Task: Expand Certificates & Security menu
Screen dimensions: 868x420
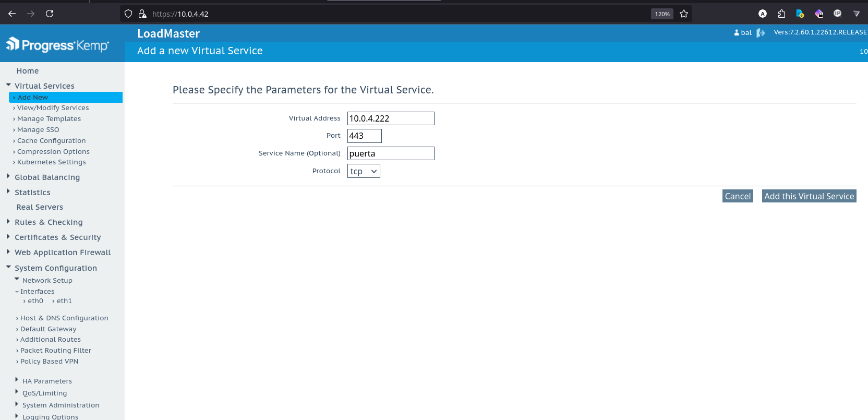Action: [x=57, y=237]
